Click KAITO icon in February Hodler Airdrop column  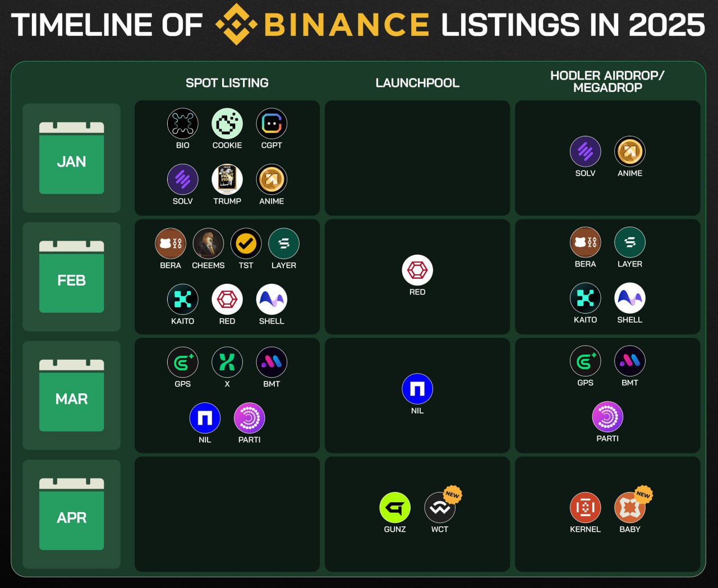pyautogui.click(x=585, y=298)
